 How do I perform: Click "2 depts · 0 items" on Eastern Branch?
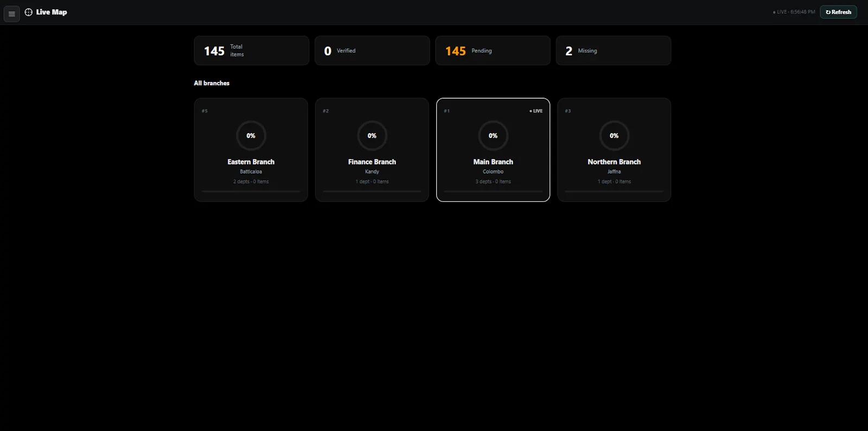(251, 181)
